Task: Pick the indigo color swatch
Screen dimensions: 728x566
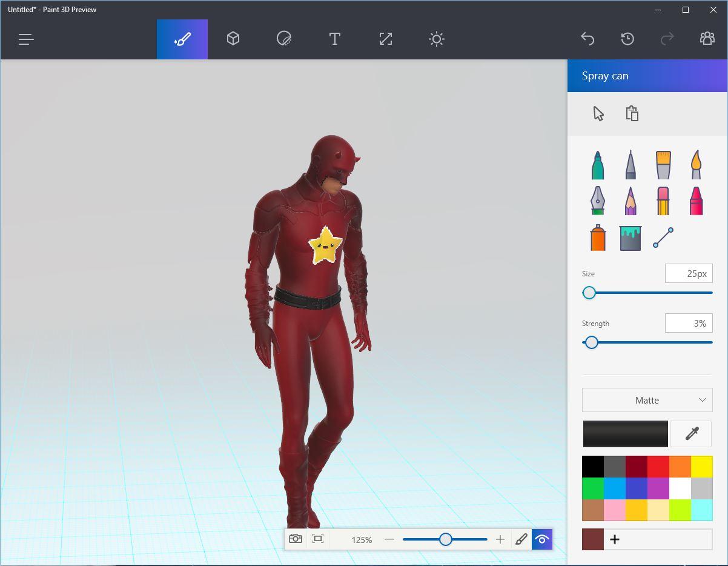Action: [x=637, y=488]
